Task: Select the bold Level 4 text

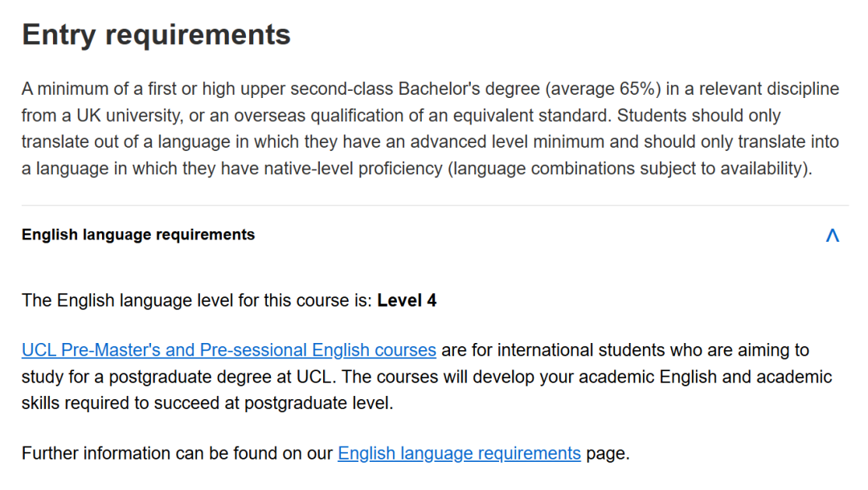Action: [x=407, y=300]
